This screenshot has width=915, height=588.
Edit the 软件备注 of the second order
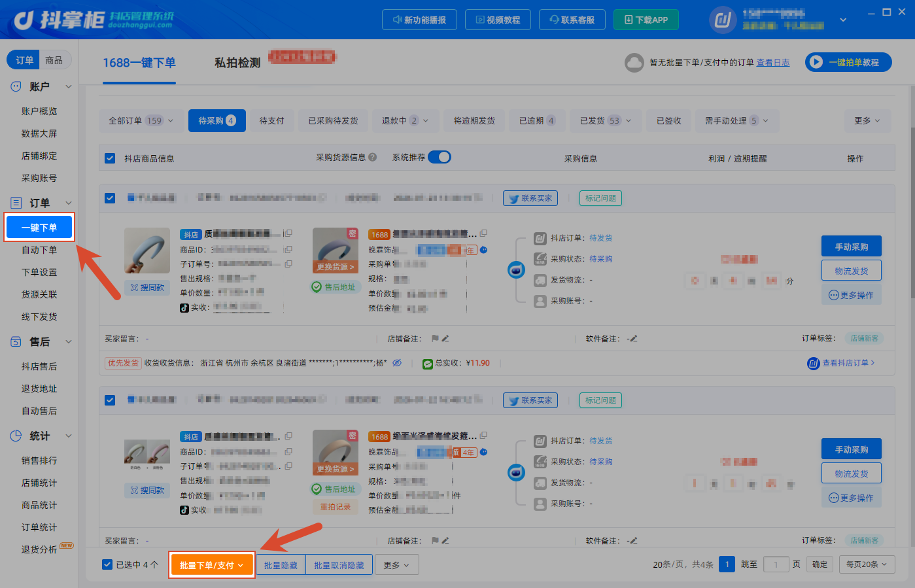click(x=634, y=541)
